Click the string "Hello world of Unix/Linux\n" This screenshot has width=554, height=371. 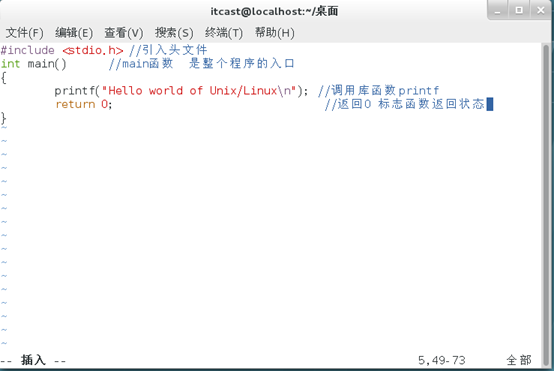199,91
